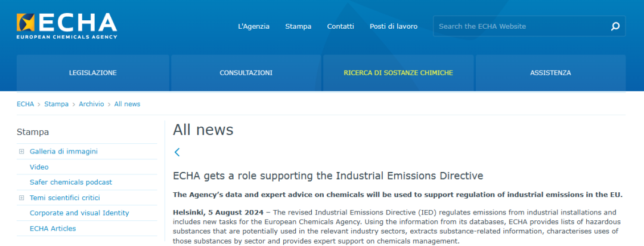644x246 pixels.
Task: Open the LEGISLAZIONE menu
Action: click(93, 73)
